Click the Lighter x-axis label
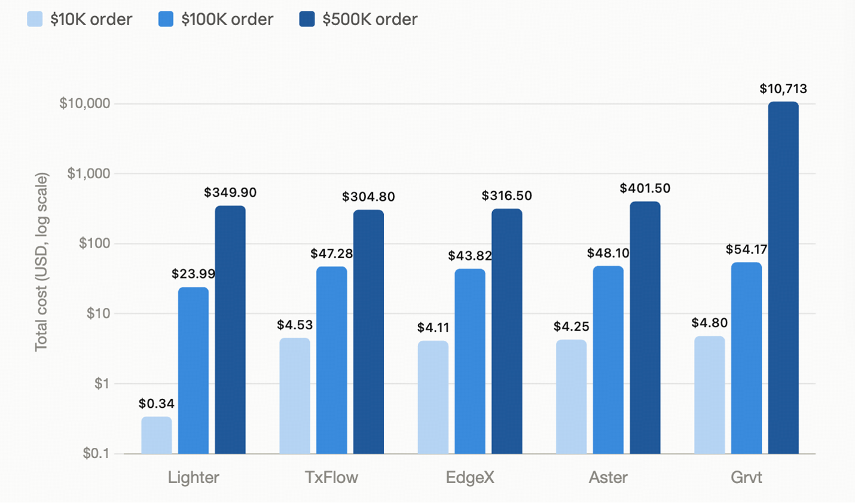Screen dimensions: 855x504 pos(193,477)
